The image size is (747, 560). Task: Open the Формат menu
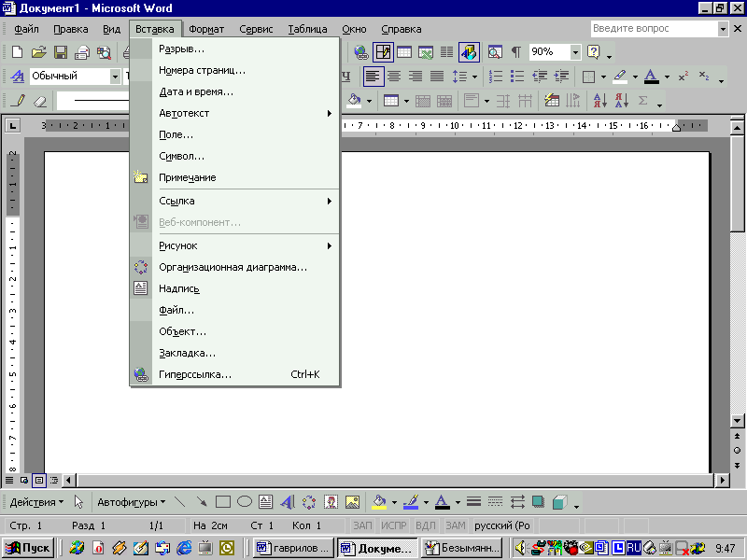[x=206, y=29]
